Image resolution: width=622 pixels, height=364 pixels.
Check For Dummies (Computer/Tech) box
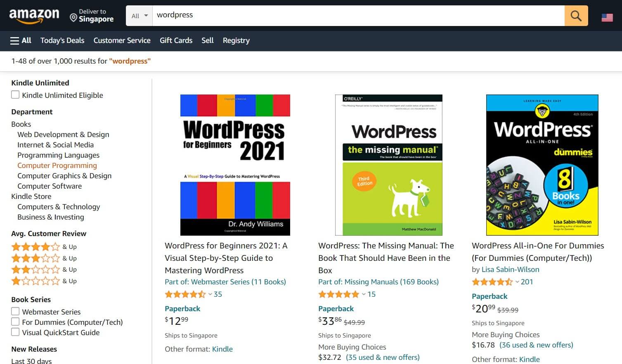pos(15,321)
